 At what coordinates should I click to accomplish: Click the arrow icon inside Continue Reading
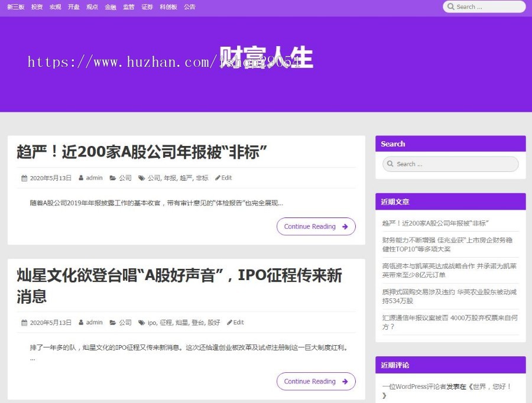click(x=345, y=226)
